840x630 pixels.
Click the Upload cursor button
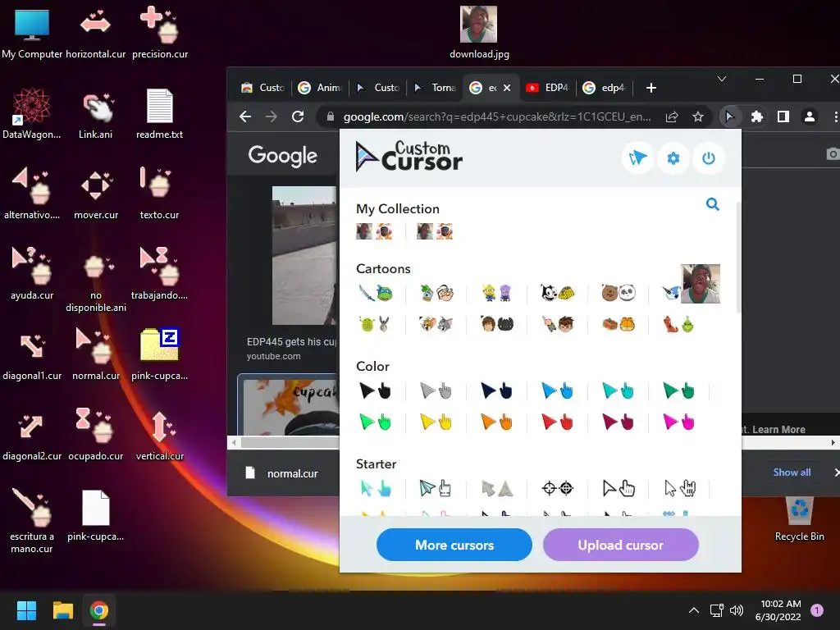click(x=620, y=545)
